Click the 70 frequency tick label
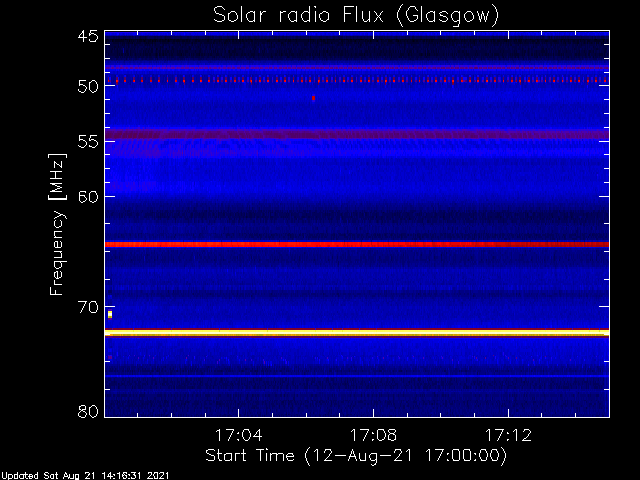Viewport: 640px width, 480px height. click(x=88, y=307)
